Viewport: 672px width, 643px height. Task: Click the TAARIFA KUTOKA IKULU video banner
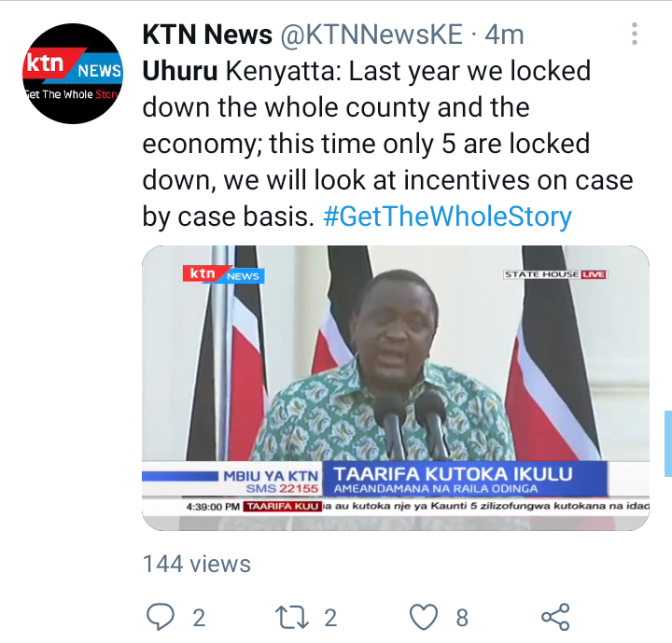pos(465,479)
